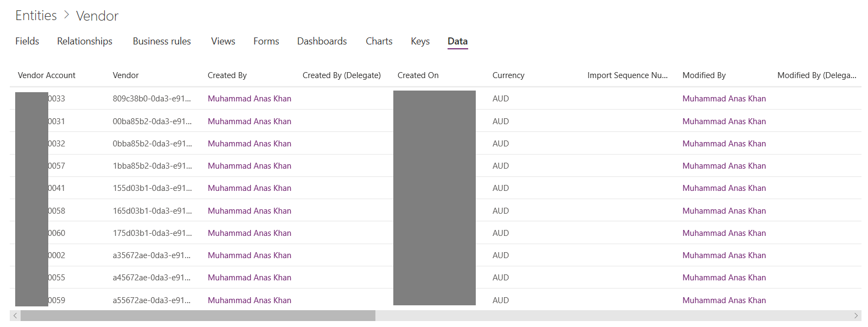The height and width of the screenshot is (327, 868).
Task: Click the horizontal scrollbar thumb
Action: click(198, 316)
